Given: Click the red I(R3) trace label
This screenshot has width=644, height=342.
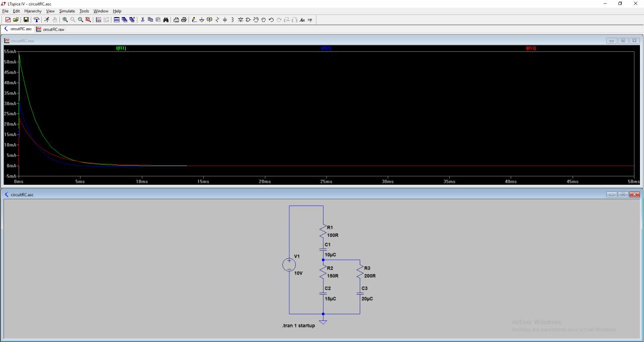Looking at the screenshot, I should coord(530,48).
